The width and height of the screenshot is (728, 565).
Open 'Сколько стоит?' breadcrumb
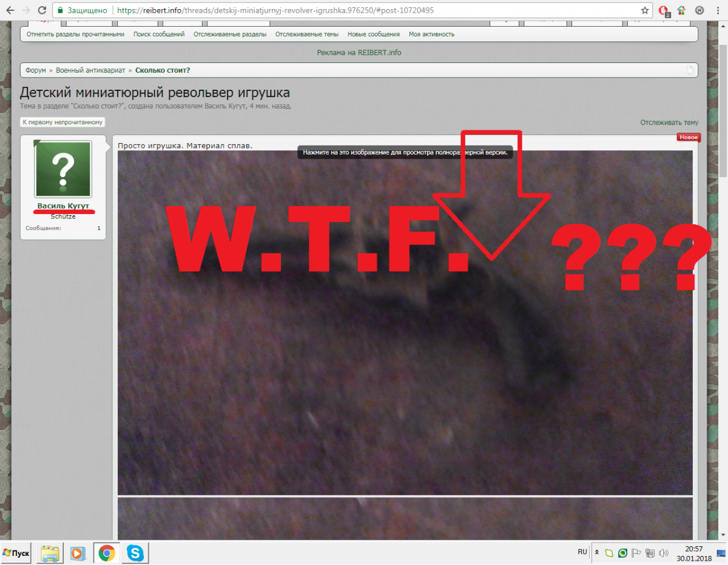pyautogui.click(x=163, y=70)
